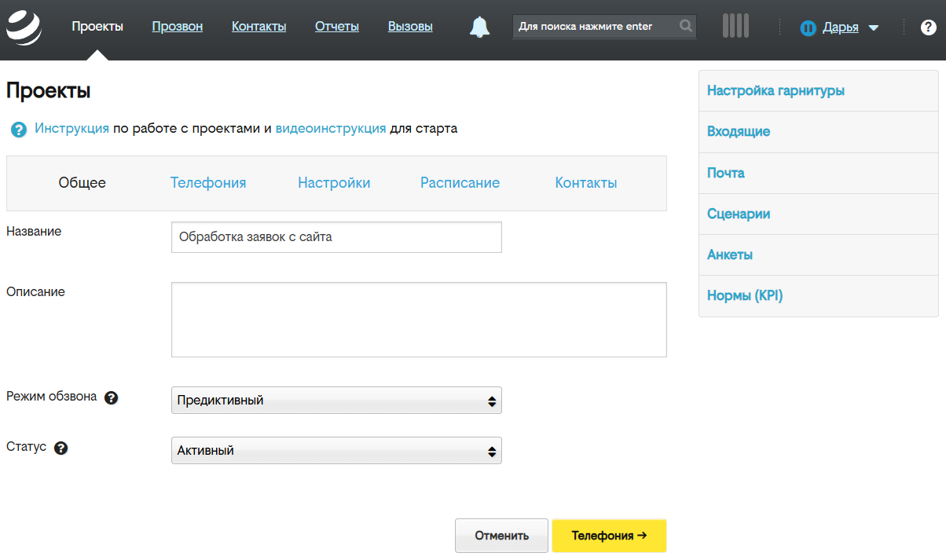Open the видеоинструкция link

point(330,129)
